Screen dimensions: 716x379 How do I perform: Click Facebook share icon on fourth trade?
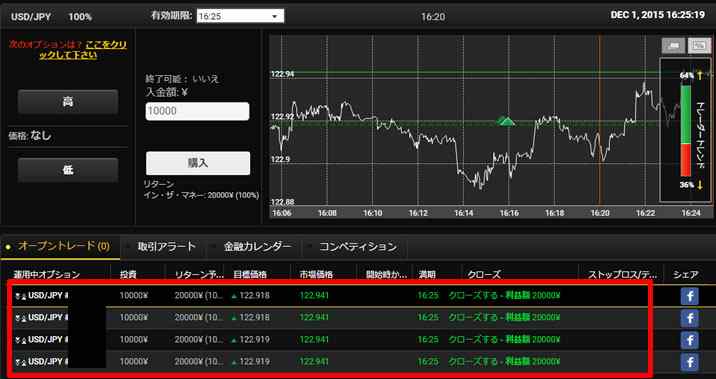[x=690, y=362]
